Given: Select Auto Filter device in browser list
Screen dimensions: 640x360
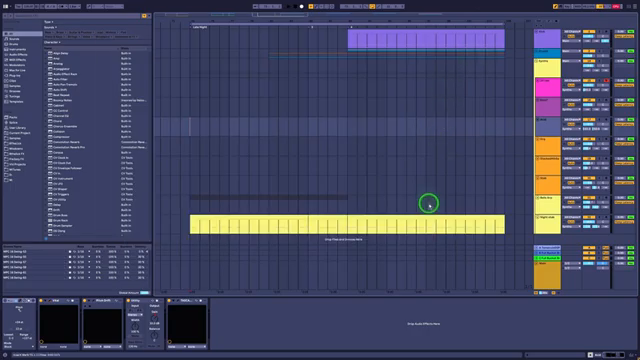Looking at the screenshot, I should pyautogui.click(x=60, y=79).
